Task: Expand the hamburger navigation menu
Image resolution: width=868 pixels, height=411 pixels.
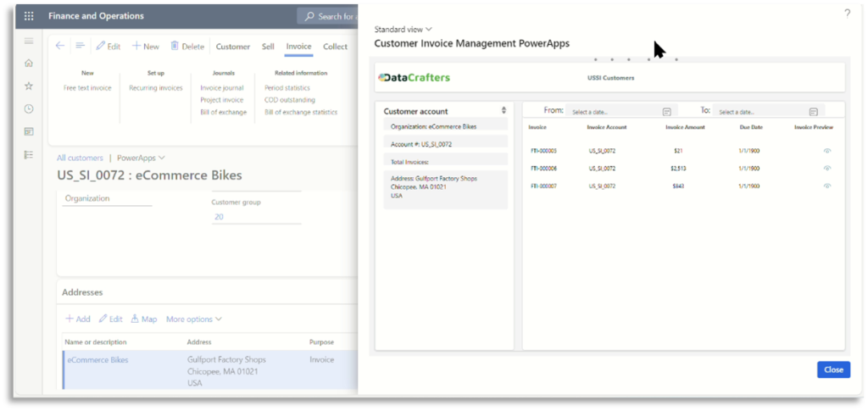Action: [29, 41]
